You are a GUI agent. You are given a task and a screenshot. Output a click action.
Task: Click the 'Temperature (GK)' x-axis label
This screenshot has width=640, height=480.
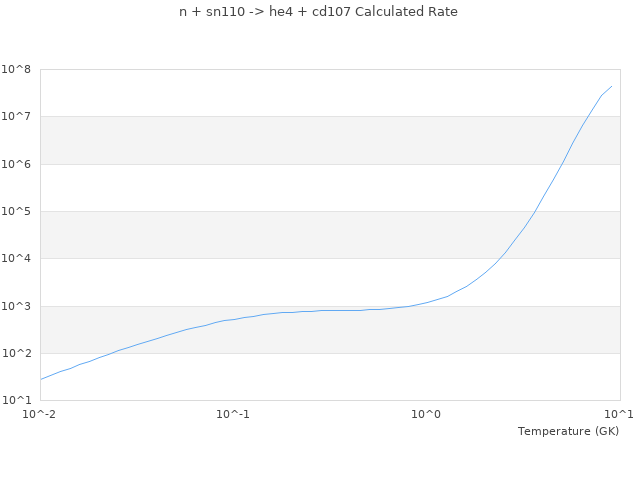pyautogui.click(x=568, y=431)
